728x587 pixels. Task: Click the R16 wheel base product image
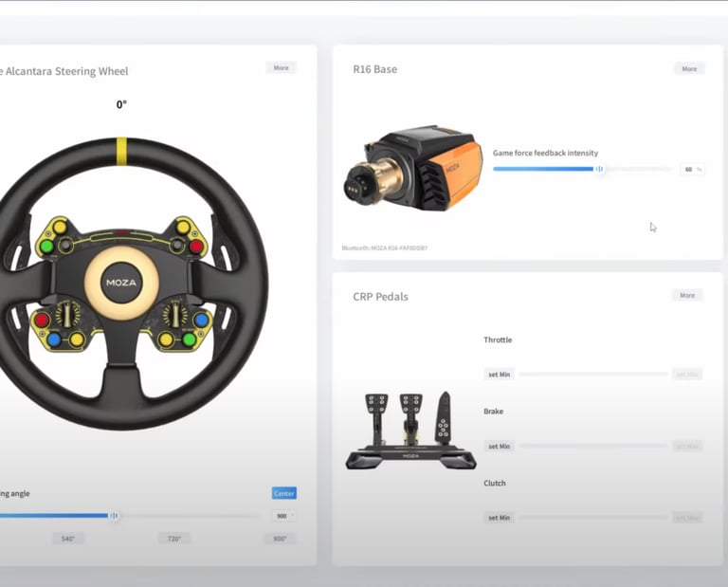[x=413, y=168]
